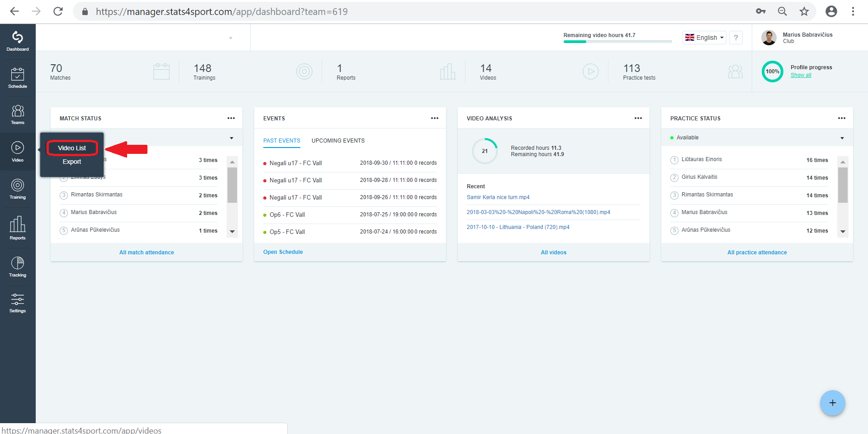868x434 pixels.
Task: Click the Show all profile progress link
Action: point(801,75)
